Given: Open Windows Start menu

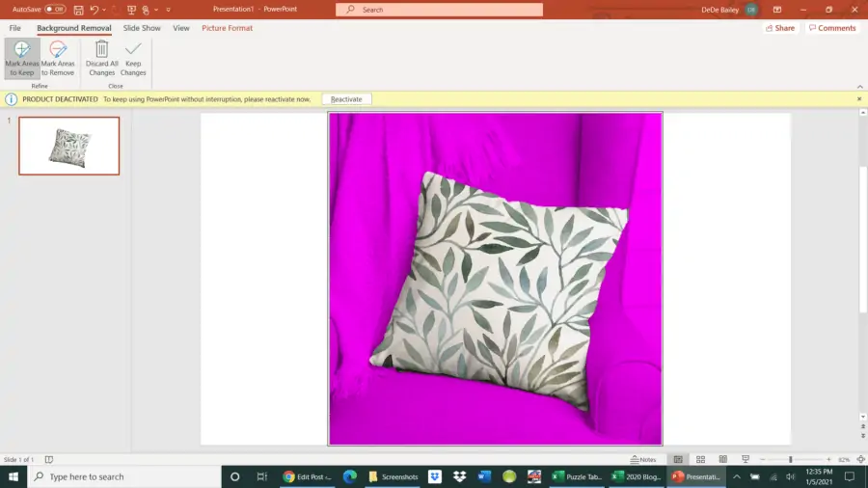Looking at the screenshot, I should click(x=14, y=476).
